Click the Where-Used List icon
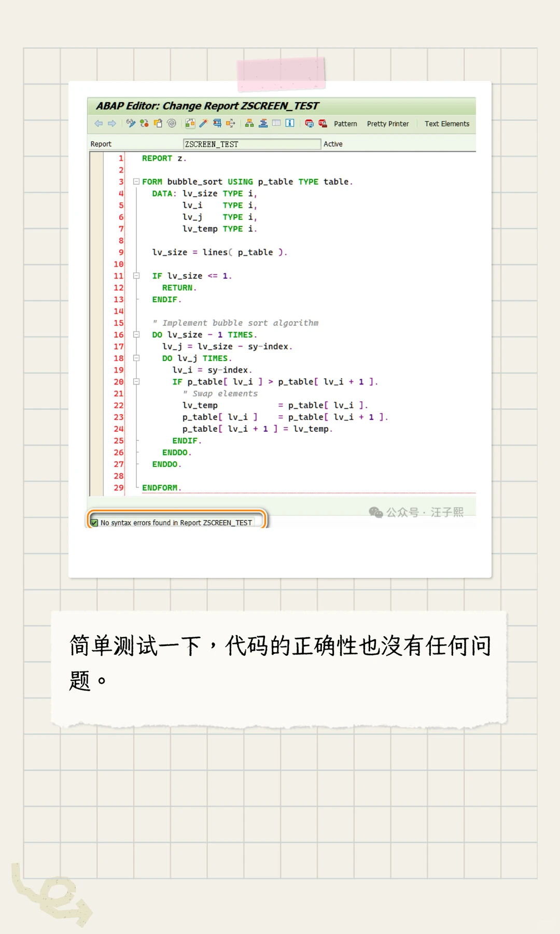This screenshot has width=560, height=934. click(231, 123)
